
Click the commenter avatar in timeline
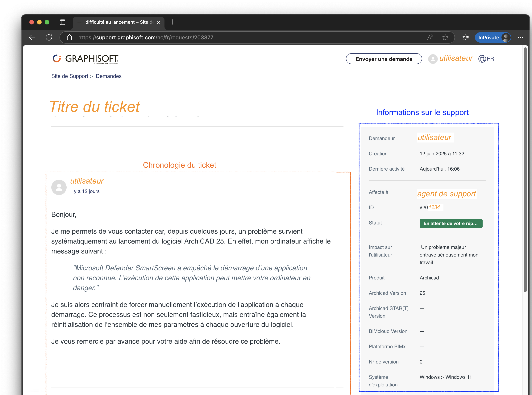click(x=59, y=187)
